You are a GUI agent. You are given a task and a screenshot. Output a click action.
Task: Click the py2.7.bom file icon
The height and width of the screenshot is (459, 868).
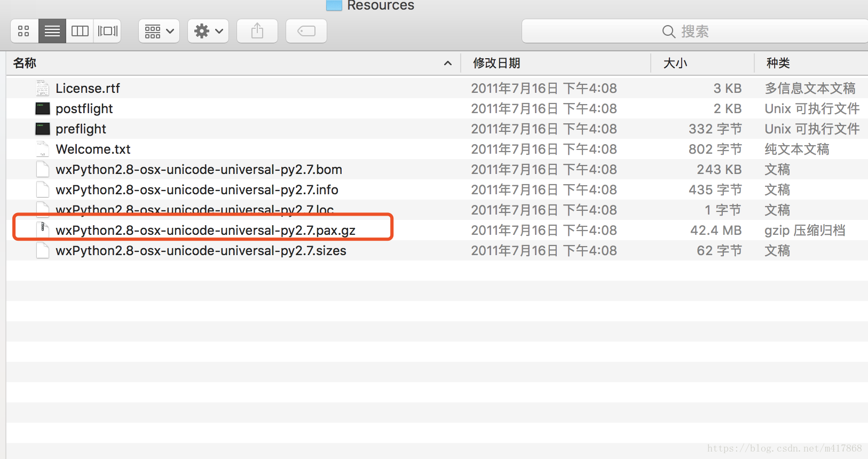click(x=43, y=169)
